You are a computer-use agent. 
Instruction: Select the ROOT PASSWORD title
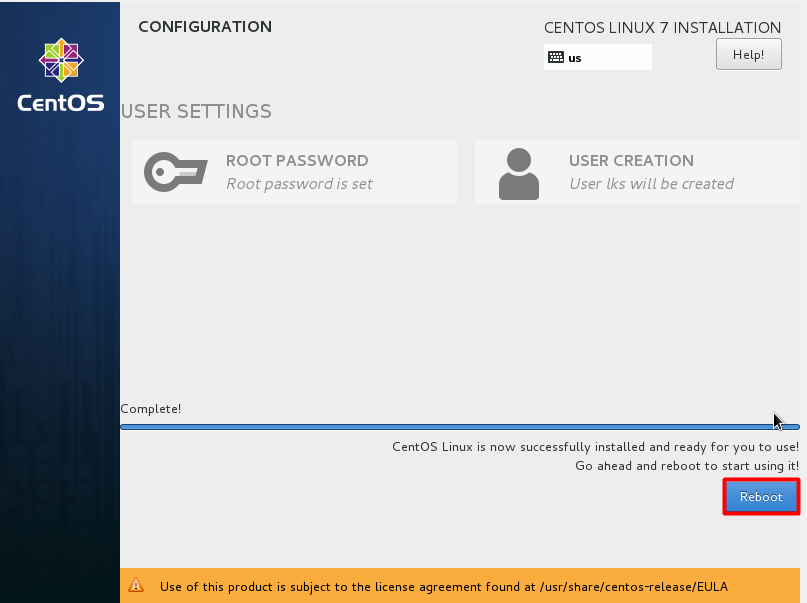(x=297, y=160)
